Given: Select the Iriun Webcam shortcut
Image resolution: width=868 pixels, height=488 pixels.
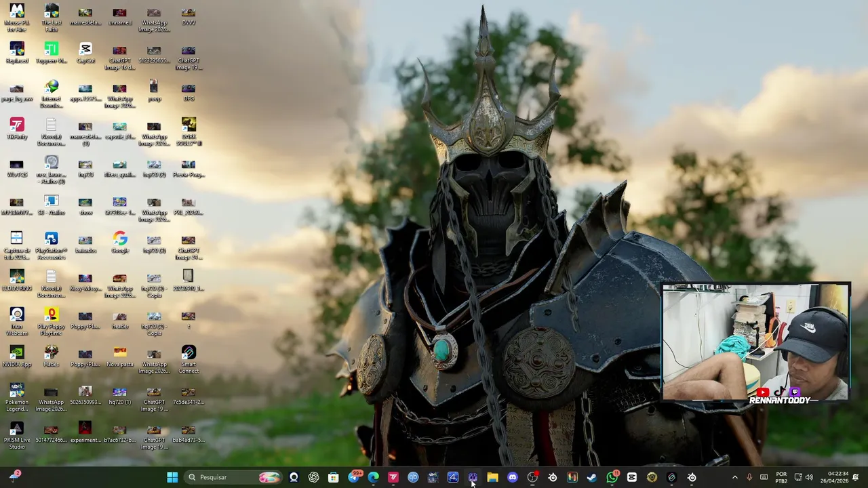Looking at the screenshot, I should pos(17,322).
